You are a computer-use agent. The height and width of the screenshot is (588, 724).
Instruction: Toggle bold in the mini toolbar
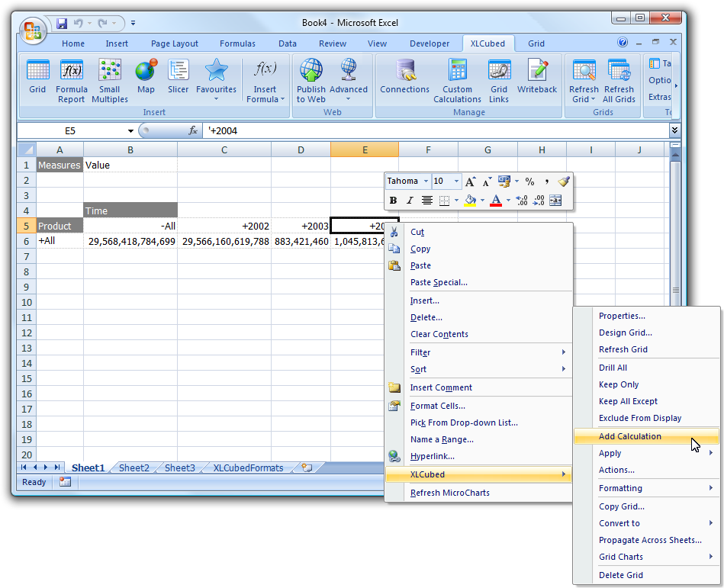(x=393, y=201)
